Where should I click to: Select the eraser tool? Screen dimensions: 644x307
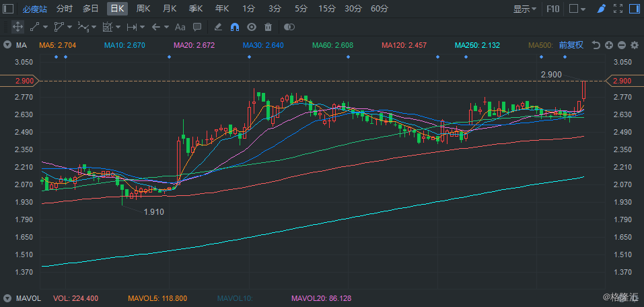coord(219,27)
